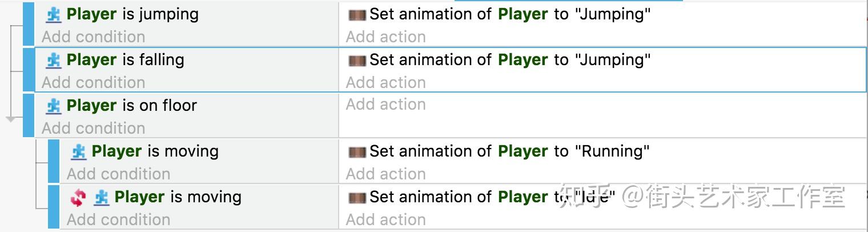Add action to the "is on floor" event
Image resolution: width=868 pixels, height=232 pixels.
tap(385, 105)
